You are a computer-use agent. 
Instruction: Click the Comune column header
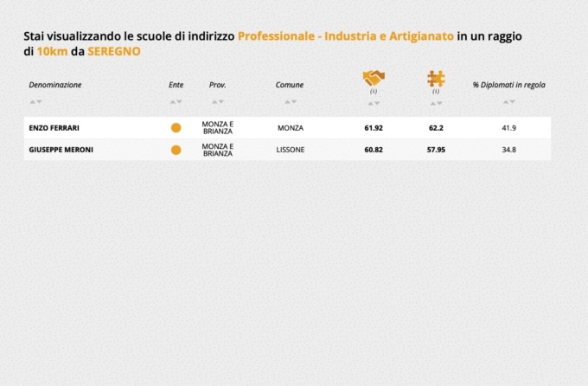click(x=290, y=85)
